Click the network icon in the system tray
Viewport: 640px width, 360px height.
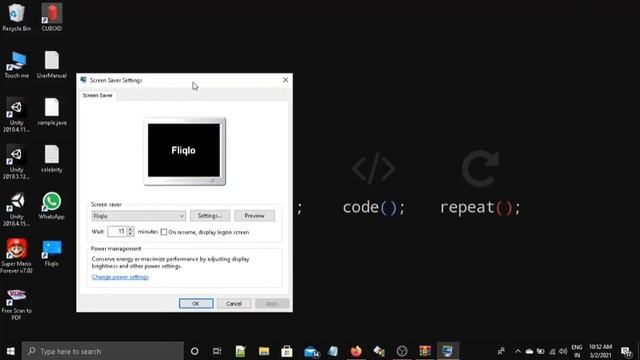tap(552, 351)
